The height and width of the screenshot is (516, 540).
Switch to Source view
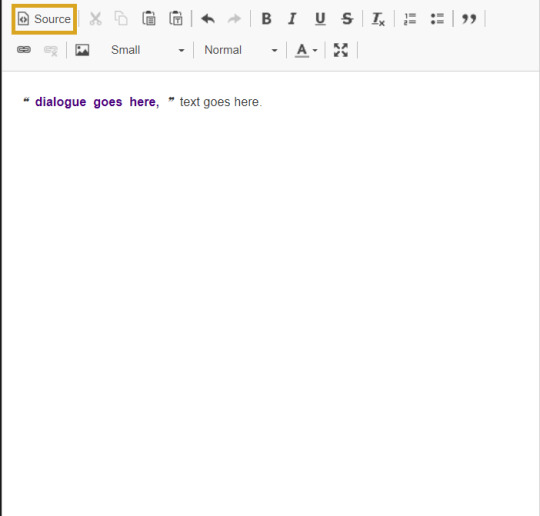pos(44,19)
